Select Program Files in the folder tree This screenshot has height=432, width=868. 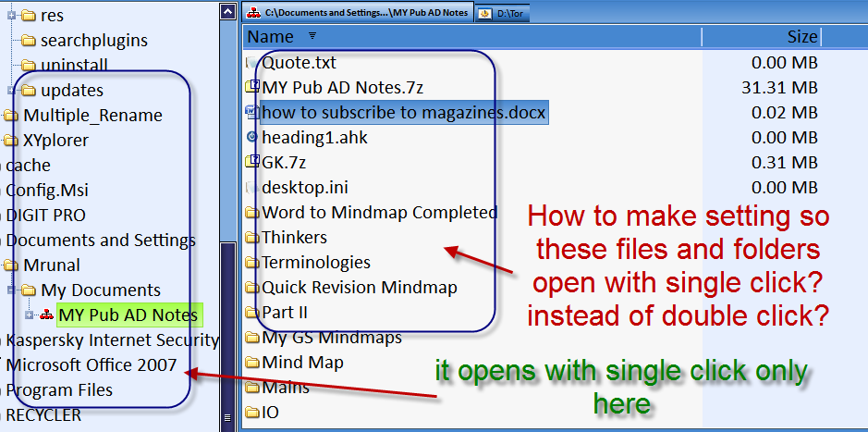tap(59, 390)
